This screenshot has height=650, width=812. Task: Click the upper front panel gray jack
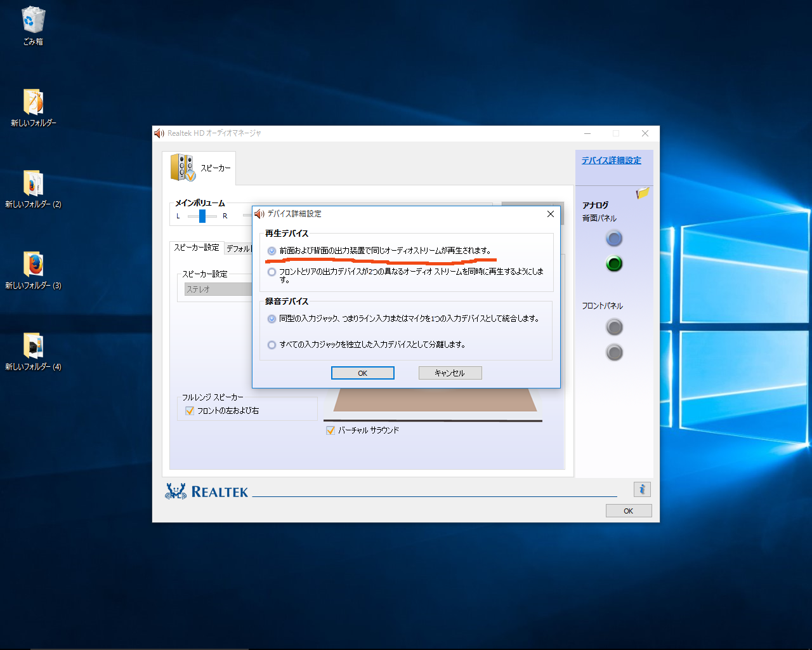614,327
